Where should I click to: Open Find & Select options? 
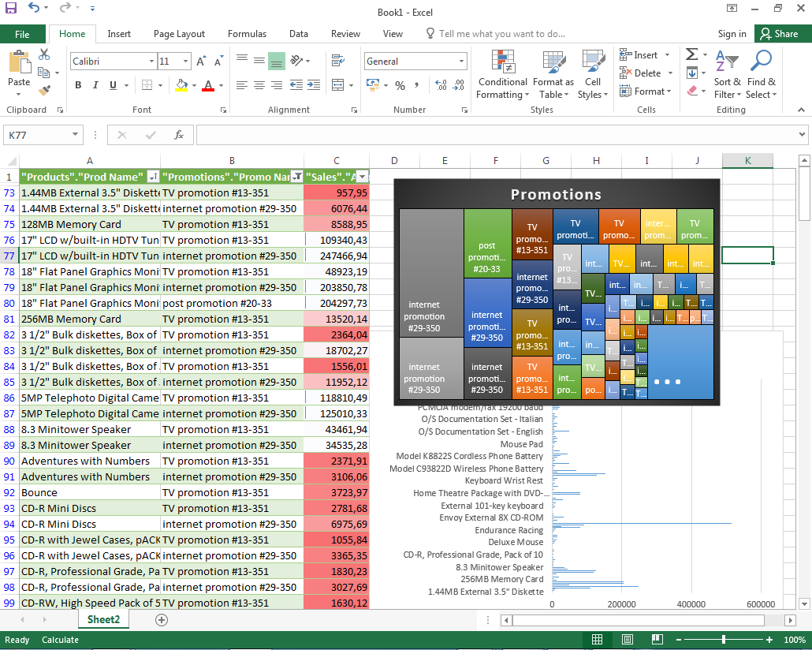(x=759, y=75)
